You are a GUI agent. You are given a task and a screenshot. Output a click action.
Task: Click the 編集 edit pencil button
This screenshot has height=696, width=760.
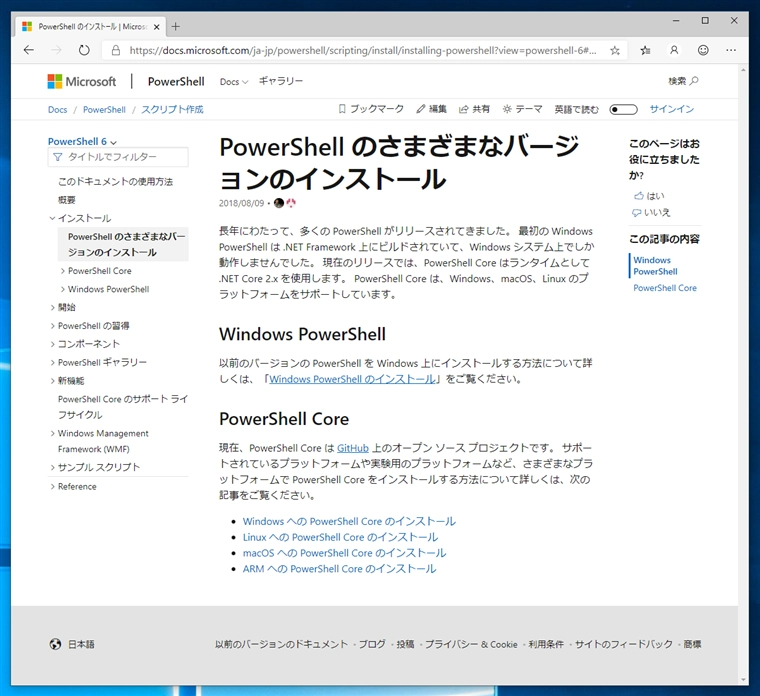[x=431, y=109]
